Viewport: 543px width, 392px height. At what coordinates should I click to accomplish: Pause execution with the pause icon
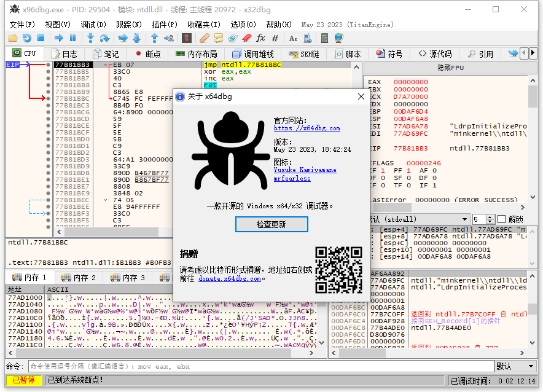(x=72, y=38)
